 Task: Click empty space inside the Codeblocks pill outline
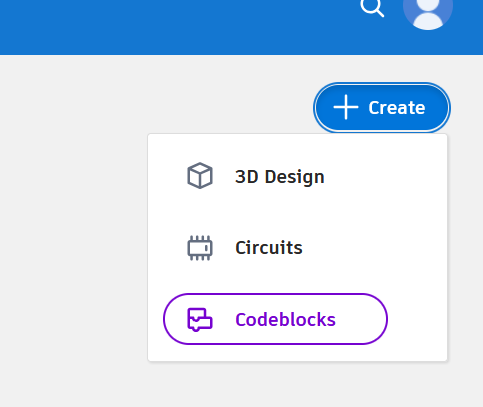pyautogui.click(x=362, y=319)
